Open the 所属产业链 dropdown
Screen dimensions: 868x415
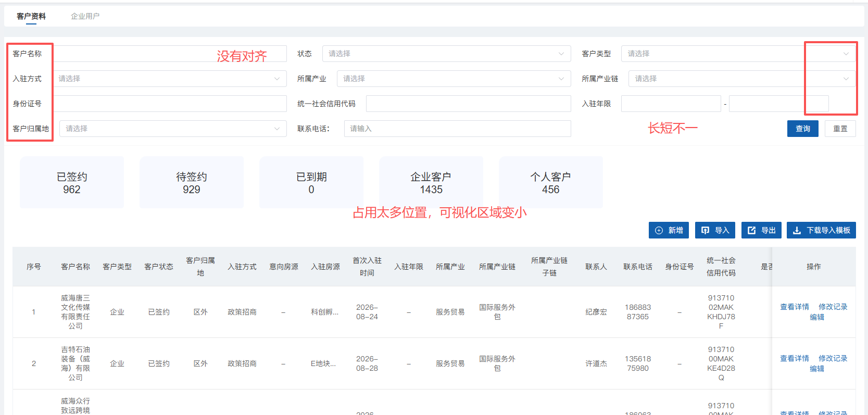click(x=742, y=79)
